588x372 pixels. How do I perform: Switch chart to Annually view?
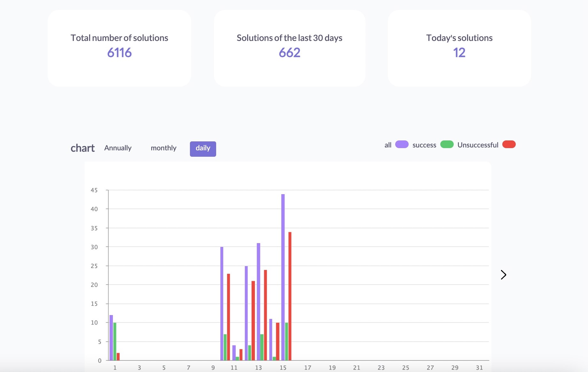point(118,148)
